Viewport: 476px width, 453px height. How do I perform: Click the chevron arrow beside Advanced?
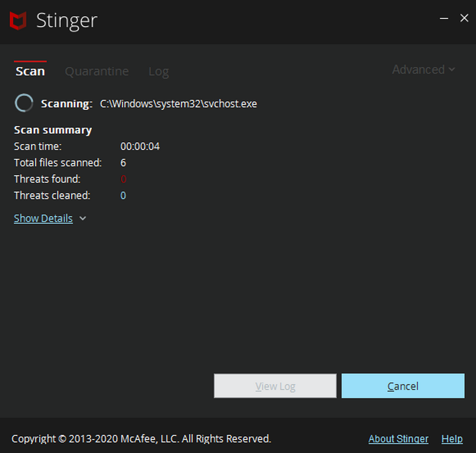click(x=452, y=70)
